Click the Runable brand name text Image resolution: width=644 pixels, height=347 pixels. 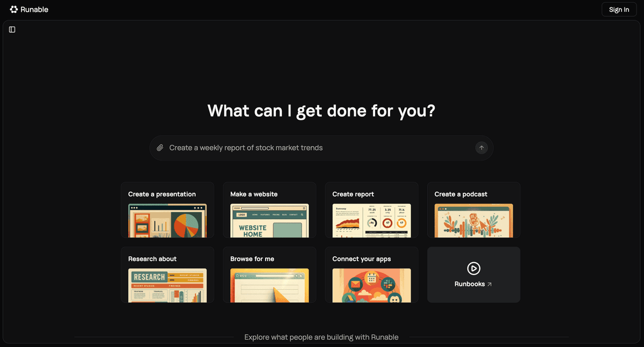[x=34, y=10]
